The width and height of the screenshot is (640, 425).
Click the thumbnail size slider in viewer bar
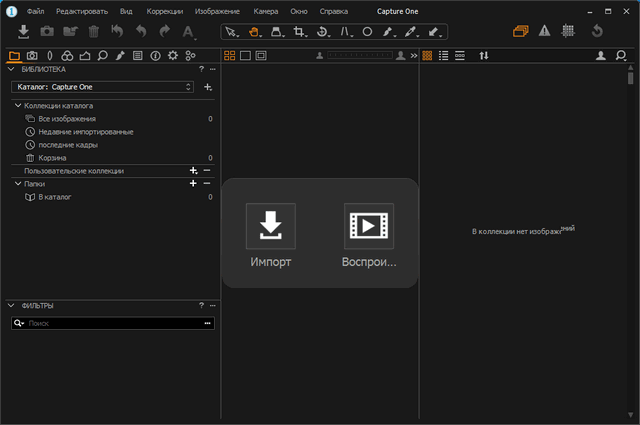pos(360,55)
